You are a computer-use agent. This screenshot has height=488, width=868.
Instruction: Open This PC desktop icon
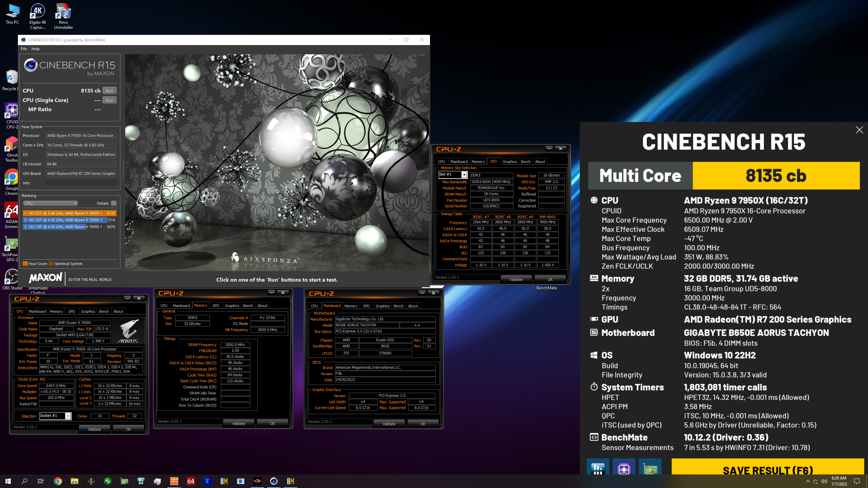(x=12, y=14)
